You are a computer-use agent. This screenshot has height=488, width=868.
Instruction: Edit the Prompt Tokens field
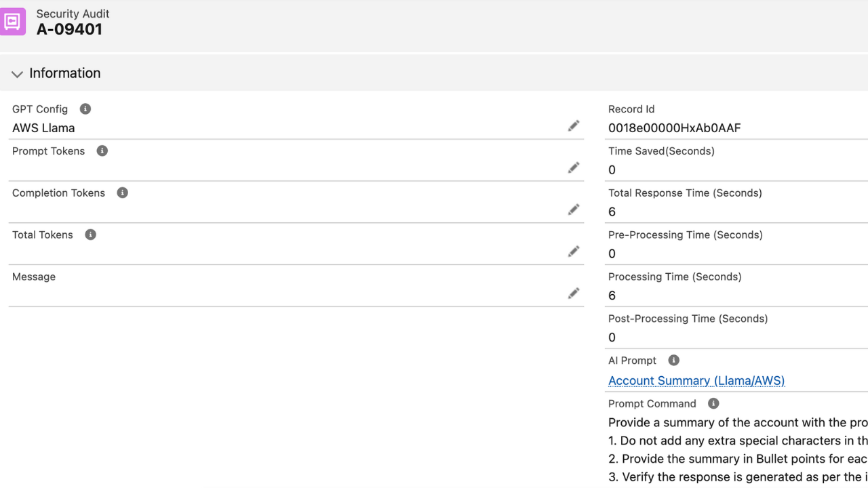[574, 168]
